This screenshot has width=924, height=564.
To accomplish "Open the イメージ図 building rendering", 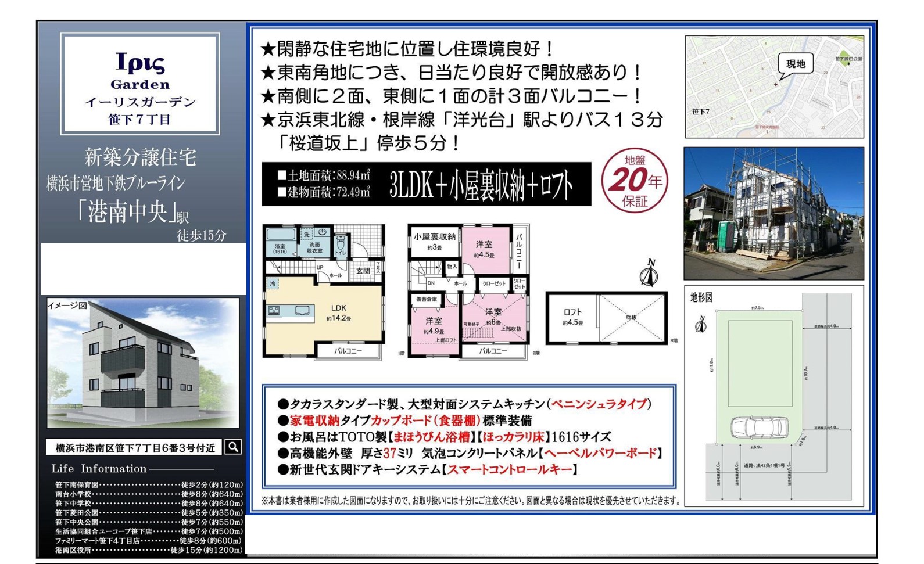I will [142, 363].
